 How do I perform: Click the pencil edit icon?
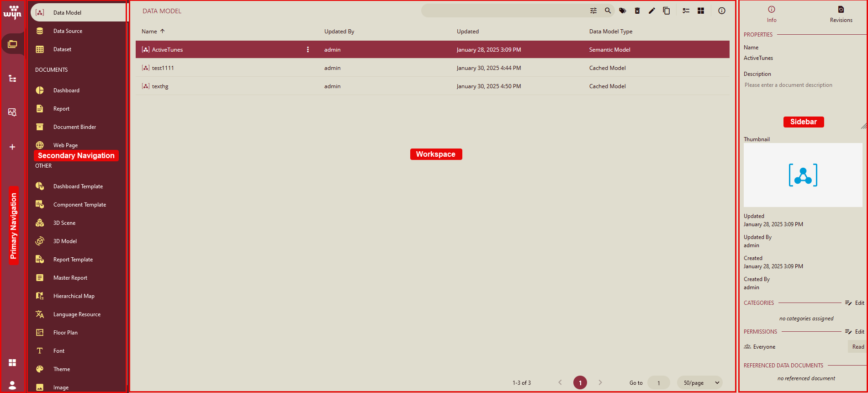652,11
